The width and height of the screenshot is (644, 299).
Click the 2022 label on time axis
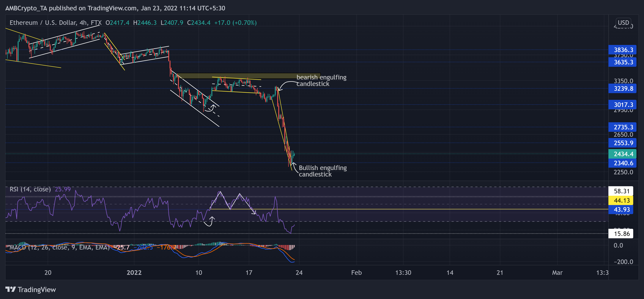[134, 272]
